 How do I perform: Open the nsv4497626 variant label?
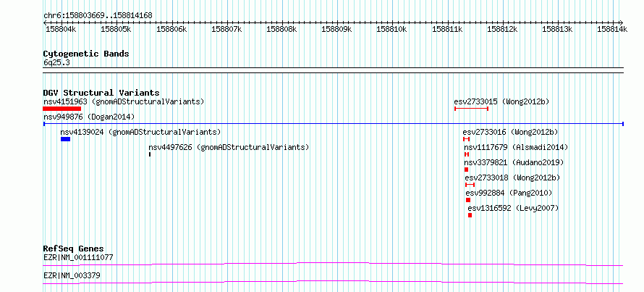[229, 147]
